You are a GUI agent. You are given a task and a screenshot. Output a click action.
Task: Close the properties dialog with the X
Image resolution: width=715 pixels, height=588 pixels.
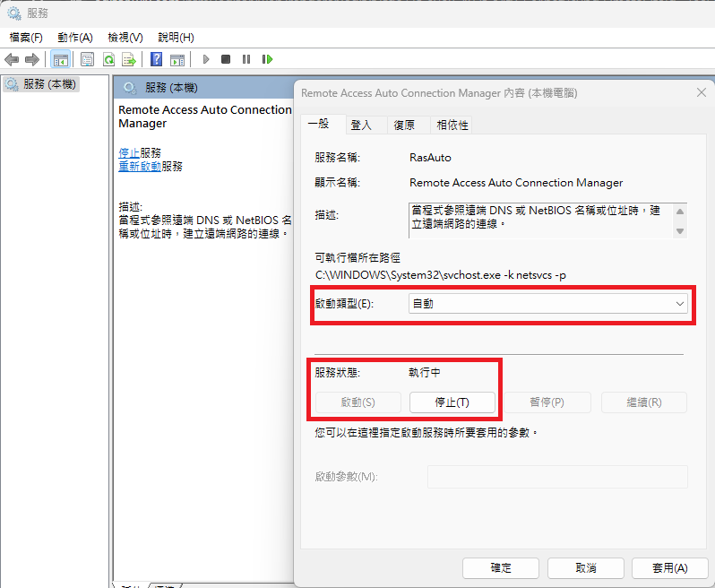click(x=702, y=92)
